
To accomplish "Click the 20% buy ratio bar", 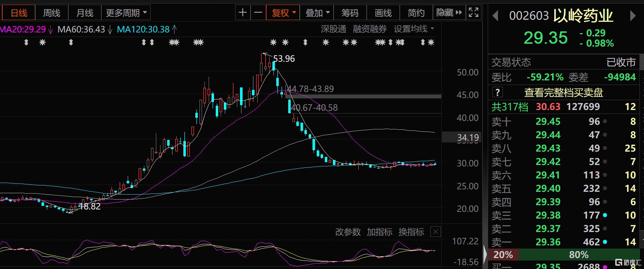I will point(503,255).
